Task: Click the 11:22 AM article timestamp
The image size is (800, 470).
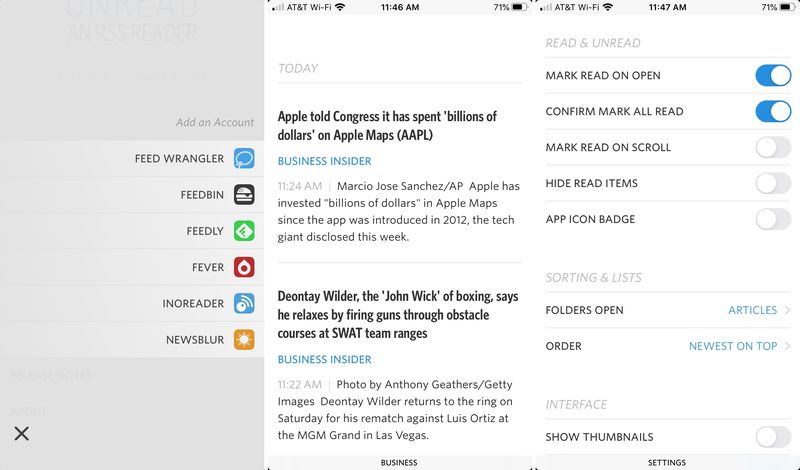Action: [299, 385]
